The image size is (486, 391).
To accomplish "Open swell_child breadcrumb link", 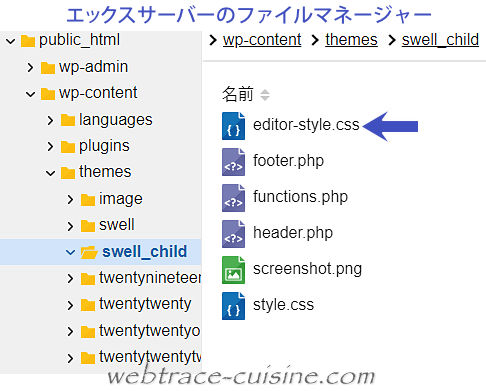I will pos(440,40).
